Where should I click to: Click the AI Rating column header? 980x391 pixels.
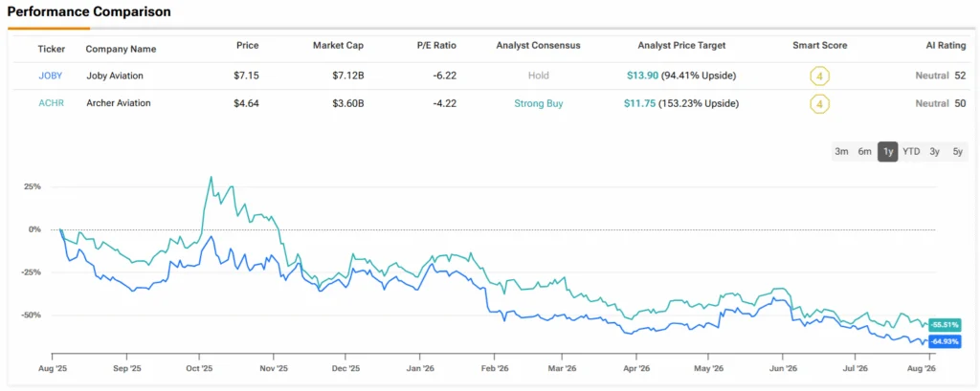click(x=946, y=46)
